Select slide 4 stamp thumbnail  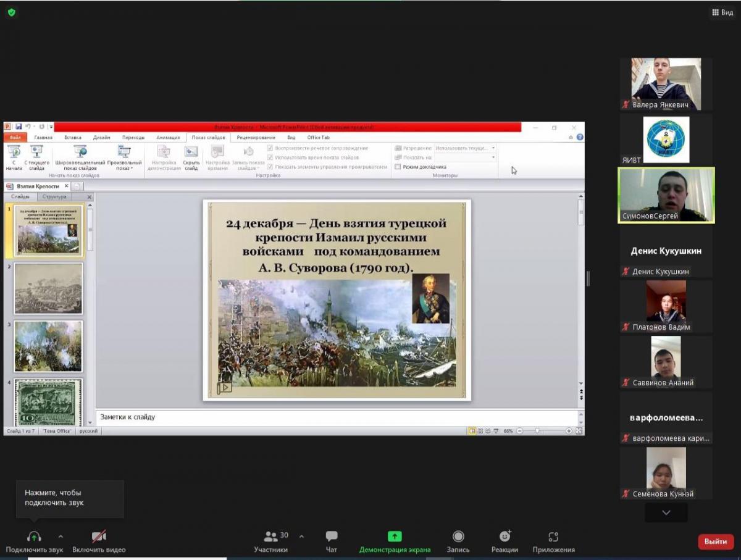[48, 401]
